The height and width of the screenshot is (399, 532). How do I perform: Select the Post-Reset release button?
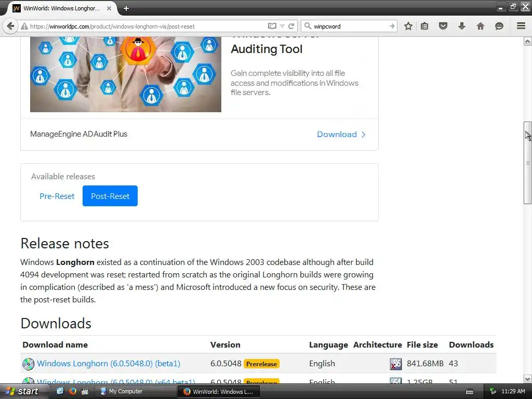110,196
